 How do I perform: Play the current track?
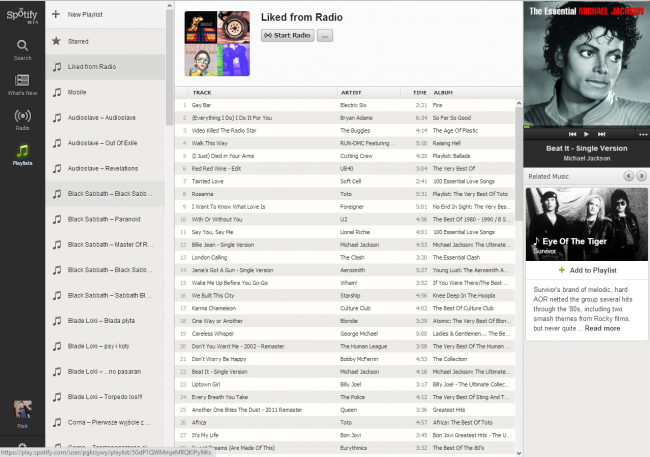click(x=586, y=134)
